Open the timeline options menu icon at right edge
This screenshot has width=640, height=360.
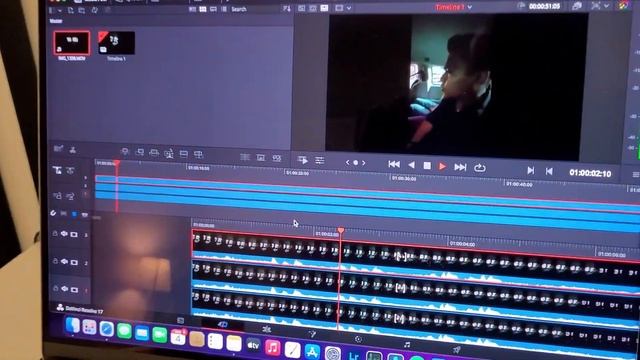pyautogui.click(x=636, y=175)
